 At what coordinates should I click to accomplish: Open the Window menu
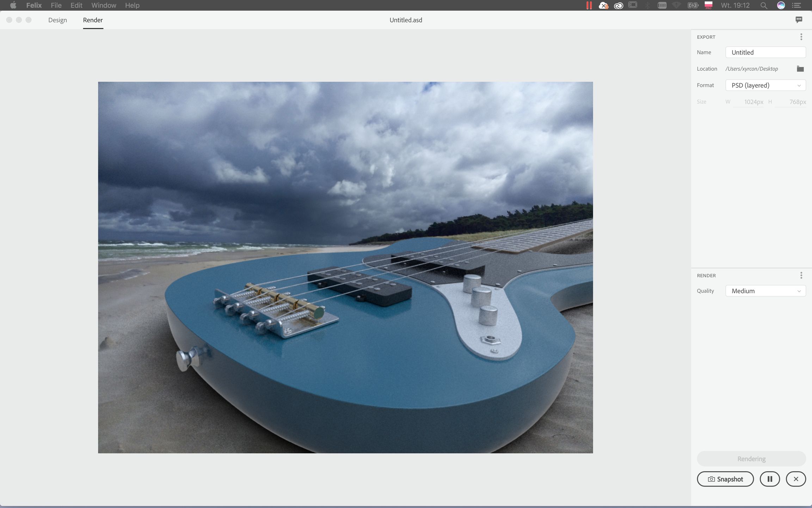[x=104, y=5]
